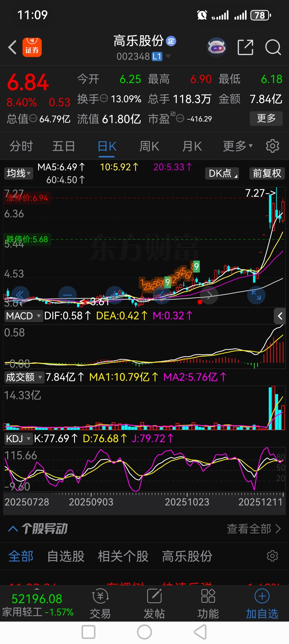Tap the minus zoom-out chart icon
The height and width of the screenshot is (644, 289).
pos(67,295)
